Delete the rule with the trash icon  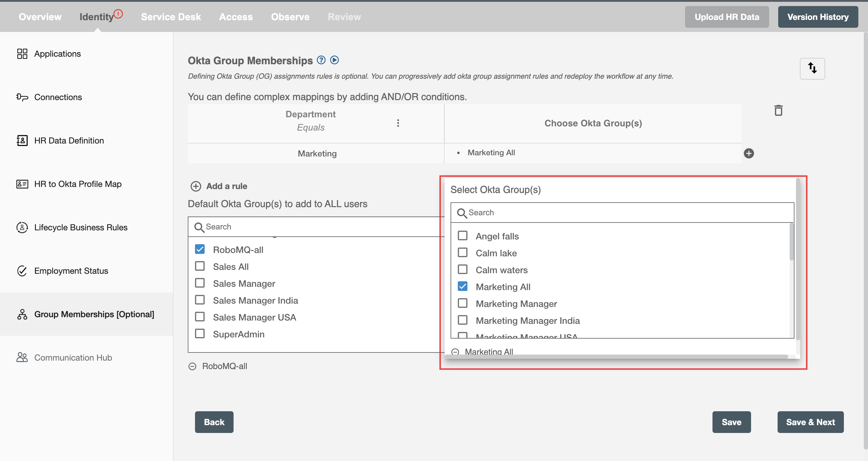click(x=778, y=110)
